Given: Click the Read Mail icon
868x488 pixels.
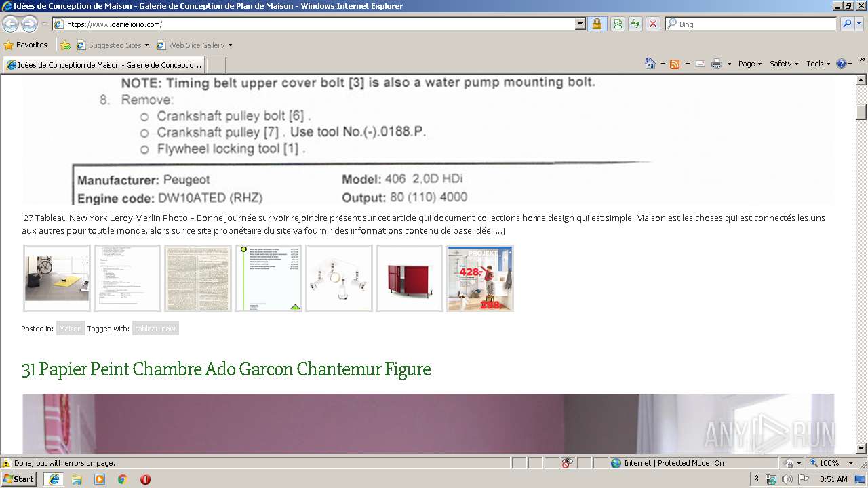Looking at the screenshot, I should click(x=701, y=64).
